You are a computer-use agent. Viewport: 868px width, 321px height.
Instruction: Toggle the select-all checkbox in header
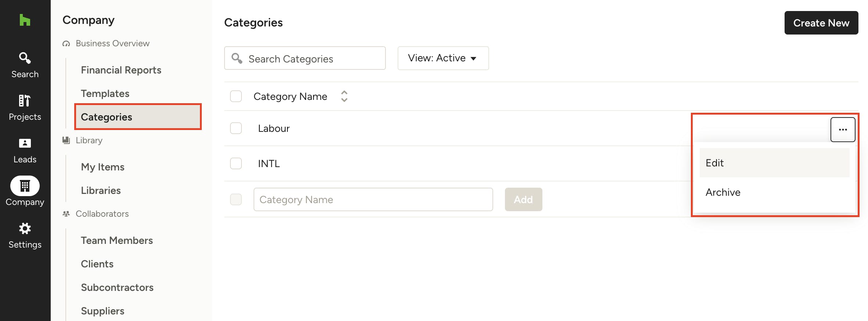tap(236, 96)
